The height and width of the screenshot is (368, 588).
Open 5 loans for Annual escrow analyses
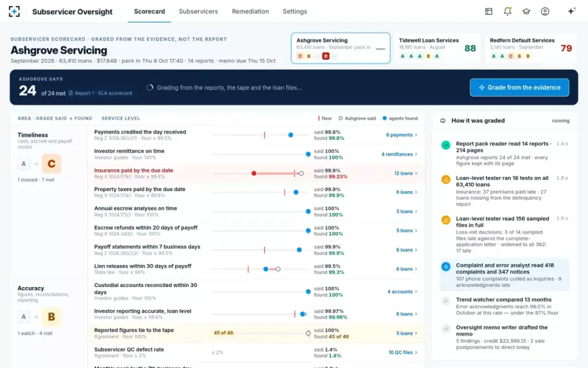pos(407,211)
